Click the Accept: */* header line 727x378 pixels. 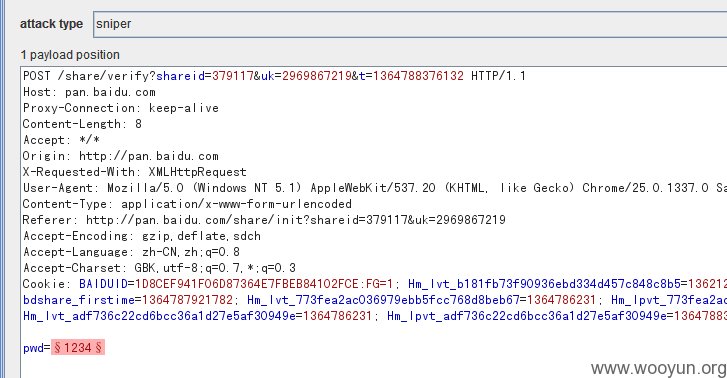click(x=61, y=140)
